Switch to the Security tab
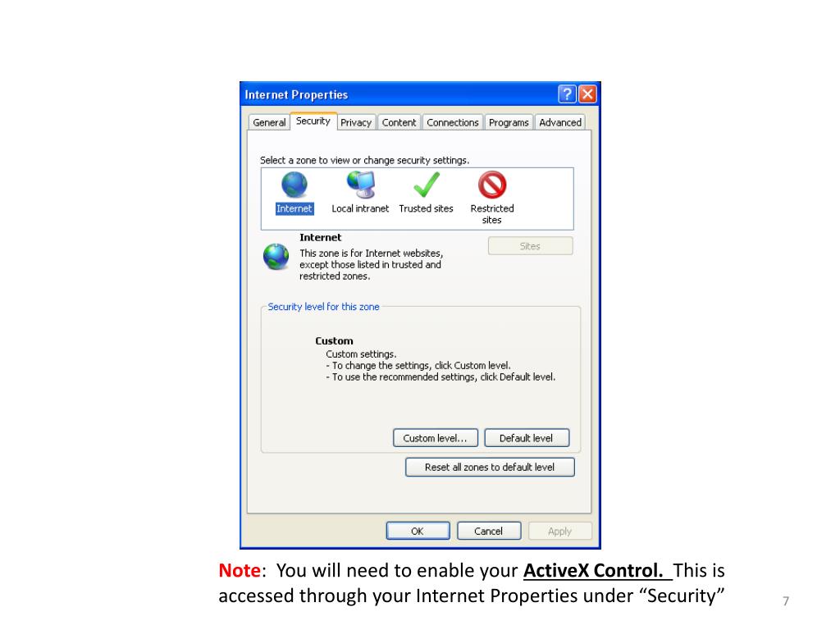 [313, 121]
